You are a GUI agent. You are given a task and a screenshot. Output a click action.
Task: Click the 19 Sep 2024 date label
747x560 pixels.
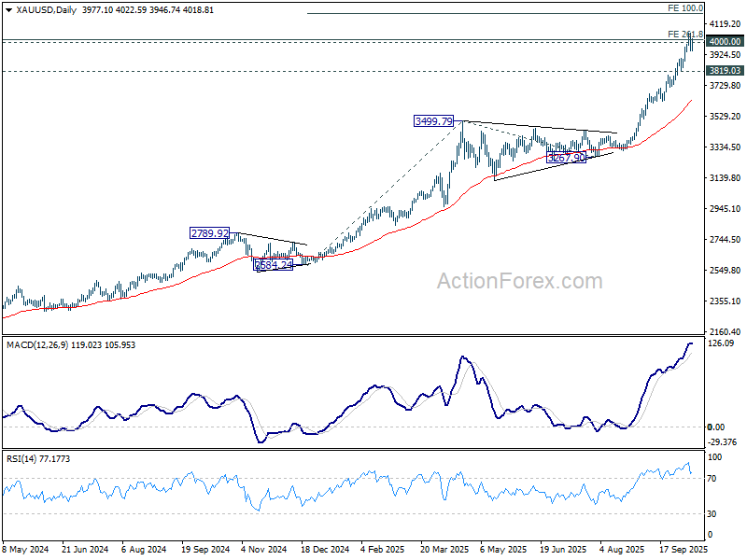[x=205, y=550]
